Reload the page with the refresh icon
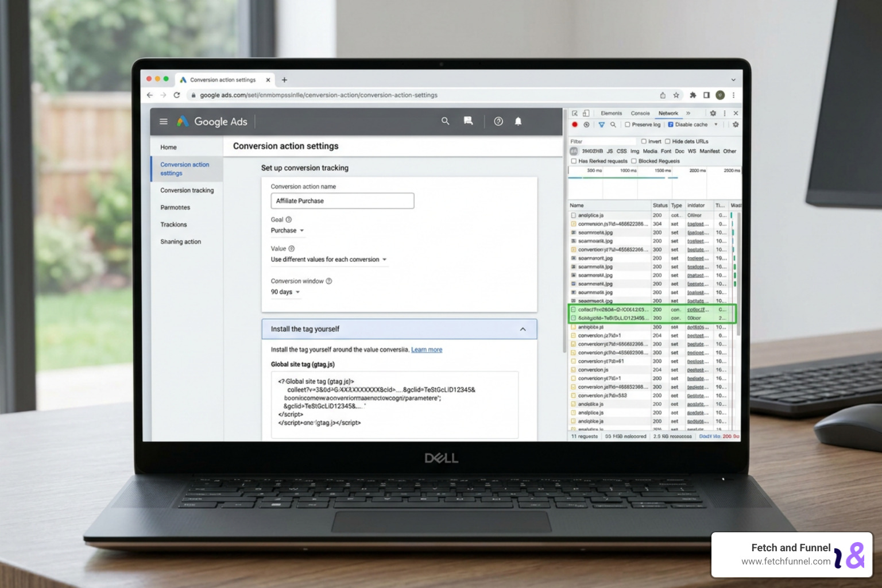The height and width of the screenshot is (588, 882). coord(177,95)
